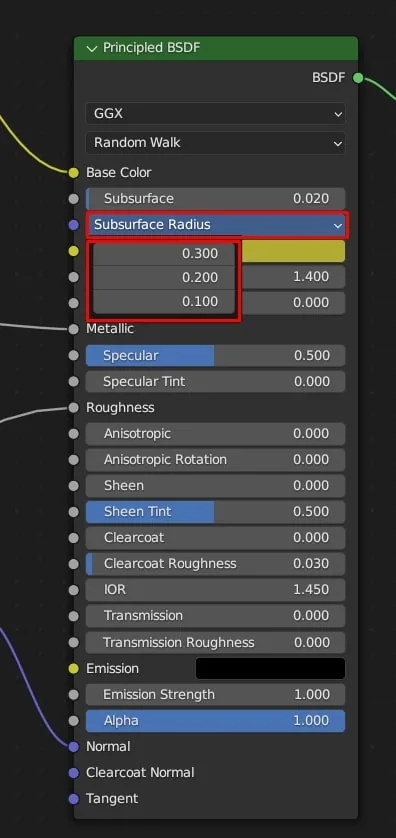
Task: Click the Transmission input socket
Action: tap(74, 616)
